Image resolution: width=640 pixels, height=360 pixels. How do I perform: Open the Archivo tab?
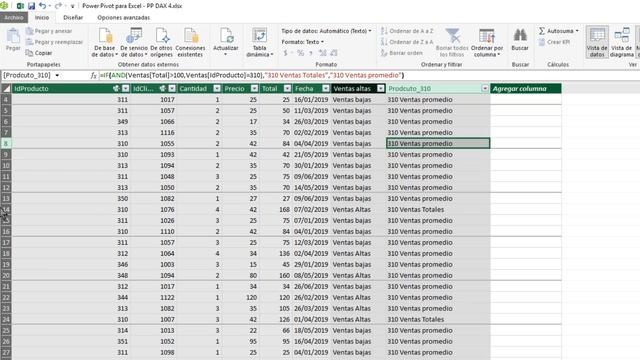click(x=14, y=18)
